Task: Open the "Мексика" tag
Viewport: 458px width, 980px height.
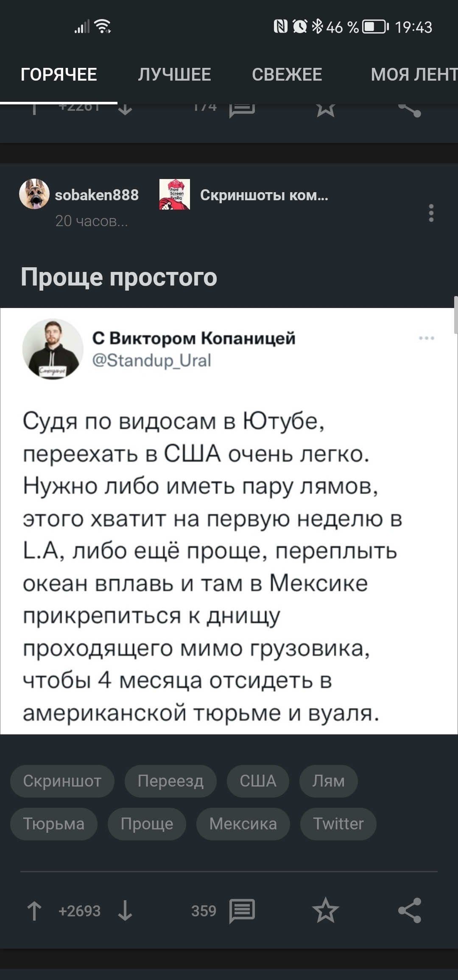Action: [x=243, y=824]
